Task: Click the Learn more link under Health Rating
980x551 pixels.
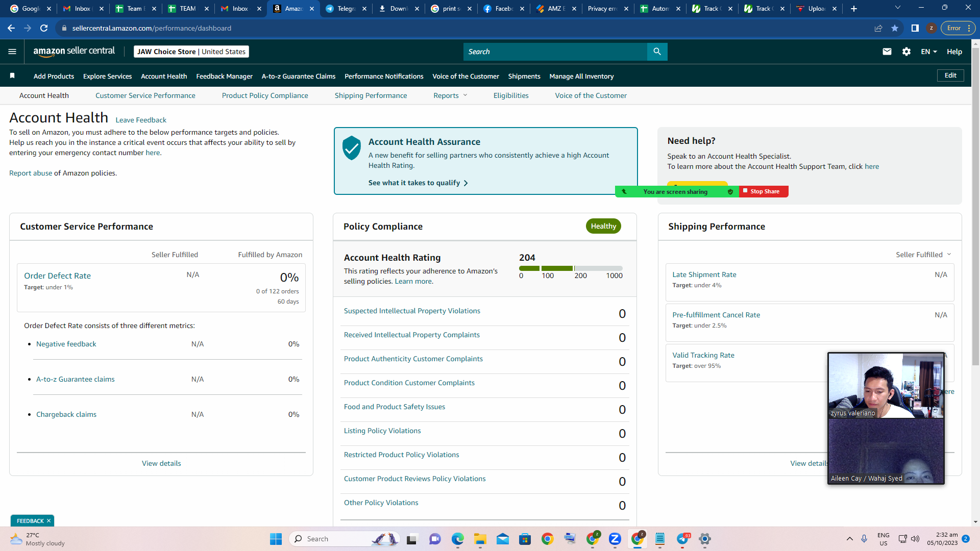Action: pyautogui.click(x=413, y=281)
